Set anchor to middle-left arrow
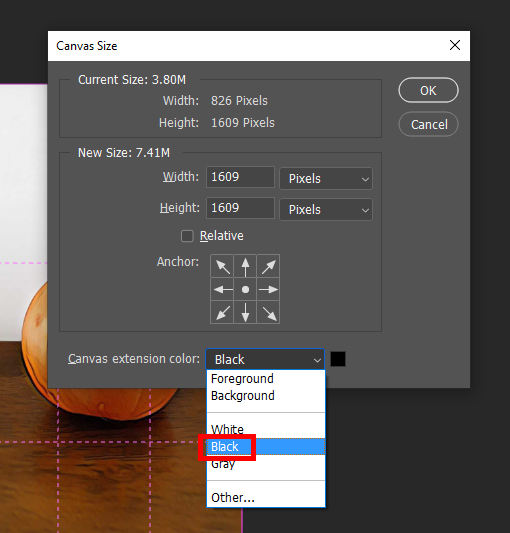 (x=222, y=289)
